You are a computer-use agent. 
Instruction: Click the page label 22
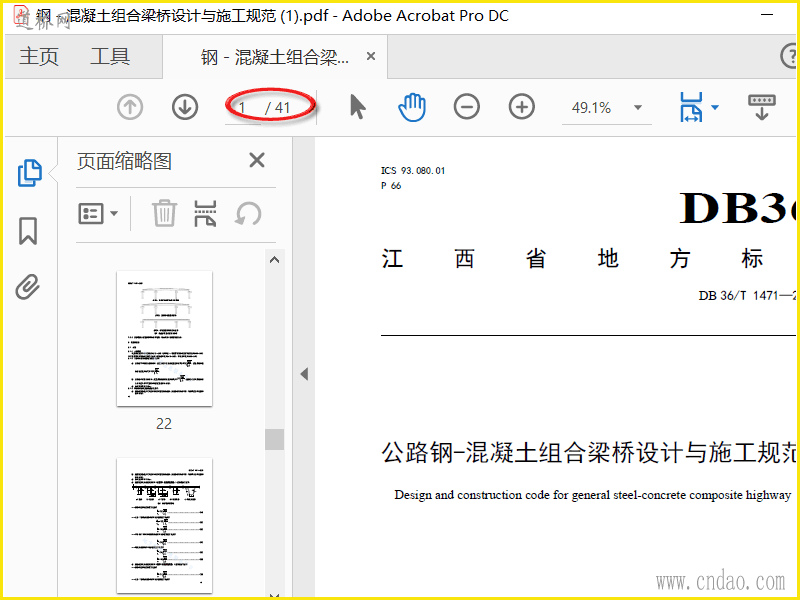[164, 423]
